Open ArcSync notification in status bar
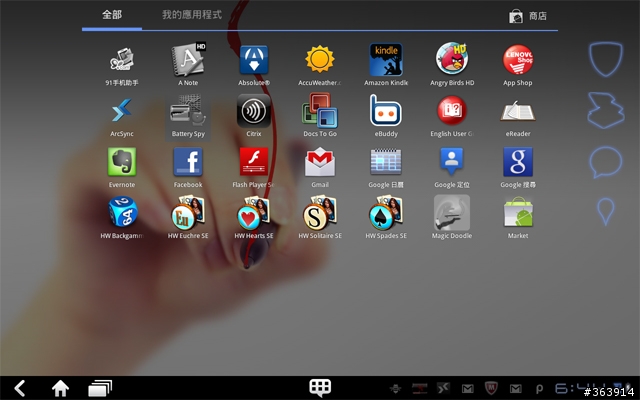640x400 pixels. pos(443,388)
